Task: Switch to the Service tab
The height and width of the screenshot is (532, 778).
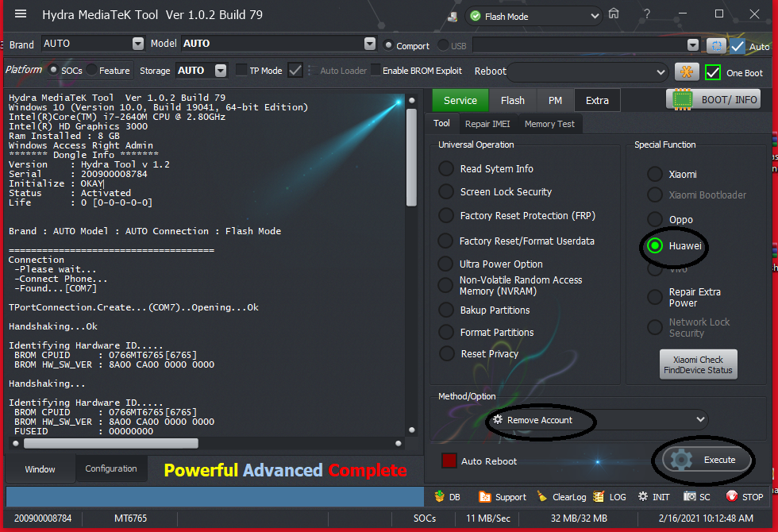Action: [460, 100]
